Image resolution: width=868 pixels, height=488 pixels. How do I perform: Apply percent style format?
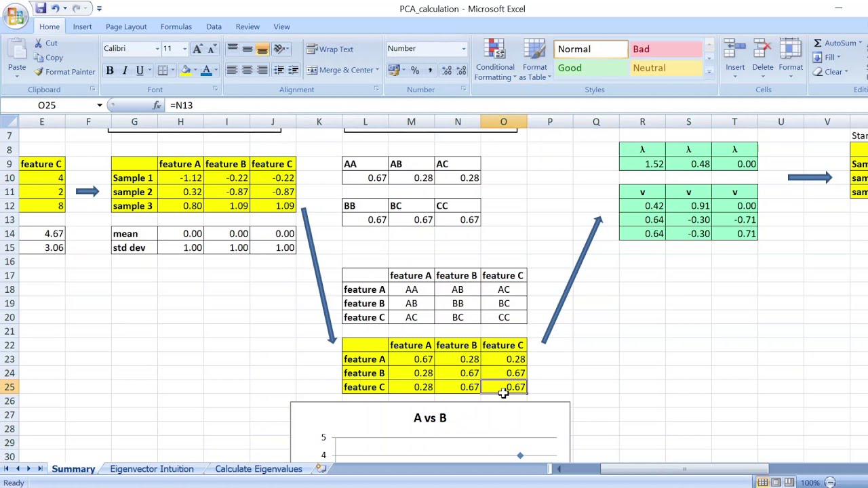pyautogui.click(x=414, y=70)
